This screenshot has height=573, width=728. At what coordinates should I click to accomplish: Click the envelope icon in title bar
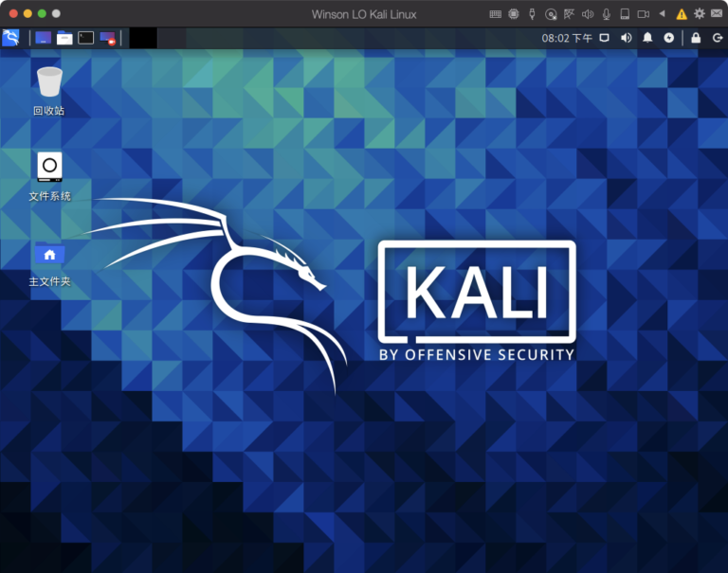pos(717,13)
